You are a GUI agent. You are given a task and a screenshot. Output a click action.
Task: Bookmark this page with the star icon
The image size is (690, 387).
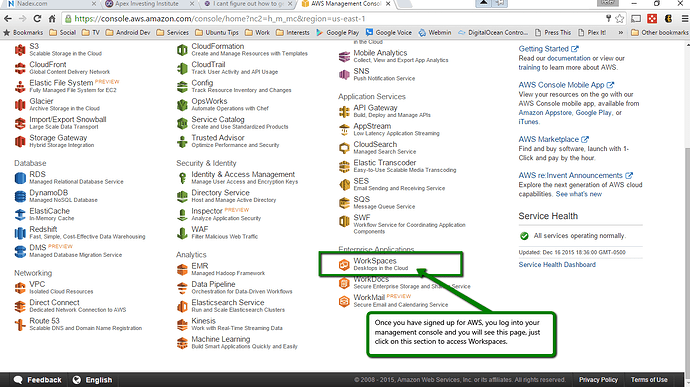[620, 18]
